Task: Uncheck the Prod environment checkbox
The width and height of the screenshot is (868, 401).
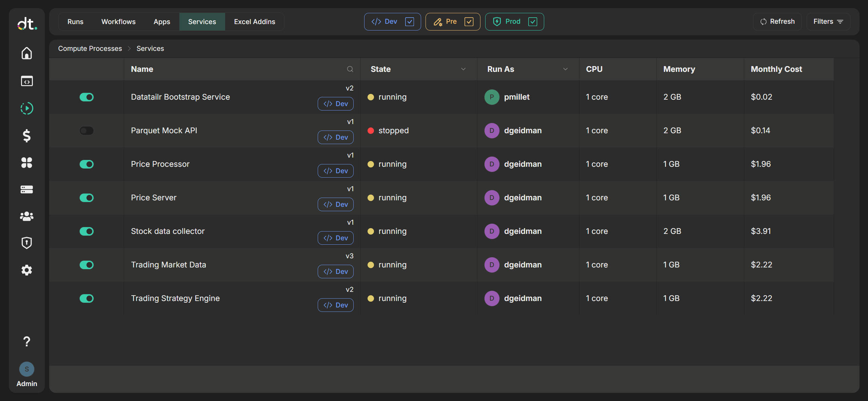Action: (x=533, y=22)
